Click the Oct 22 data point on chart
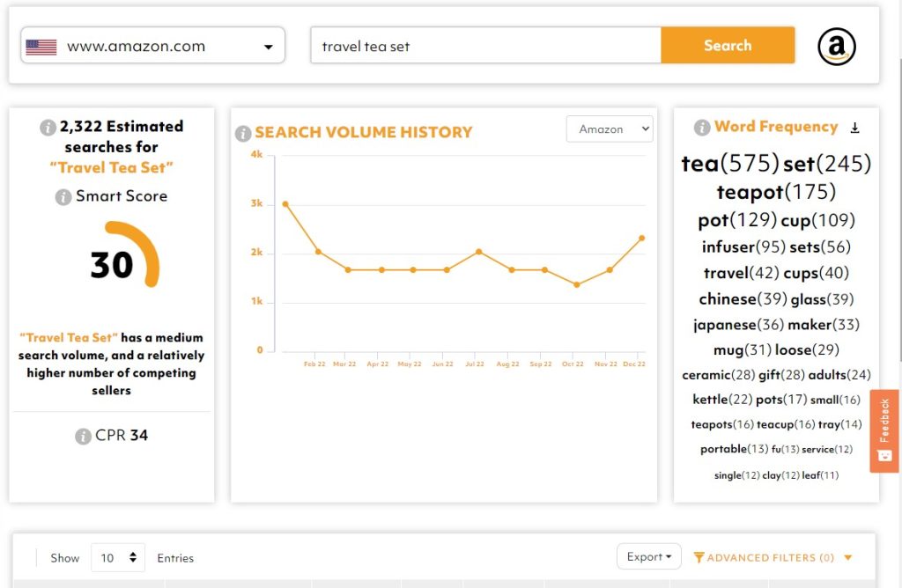 [x=576, y=284]
